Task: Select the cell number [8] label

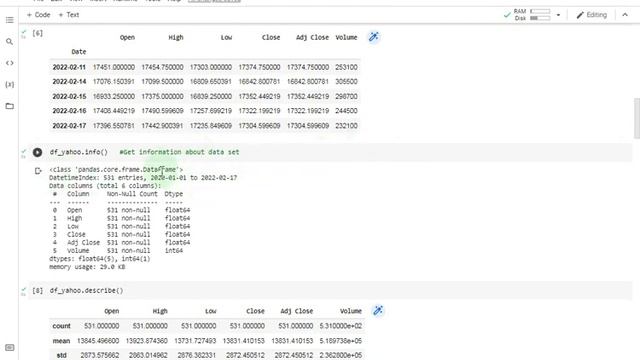Action: click(x=38, y=291)
